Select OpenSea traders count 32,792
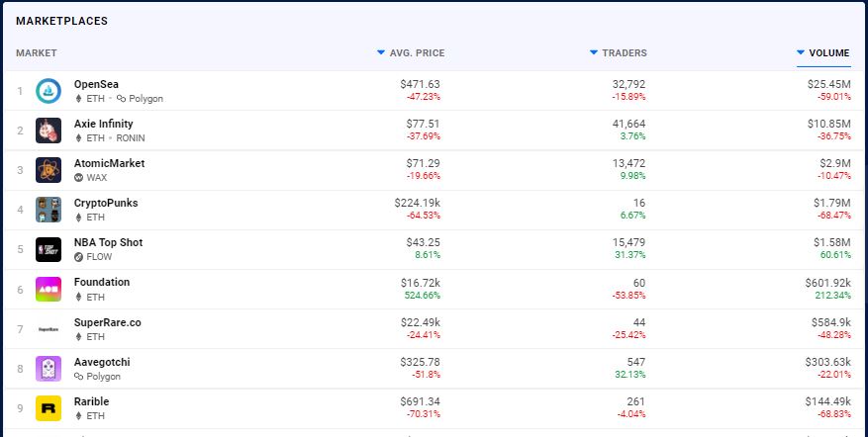 pos(628,84)
